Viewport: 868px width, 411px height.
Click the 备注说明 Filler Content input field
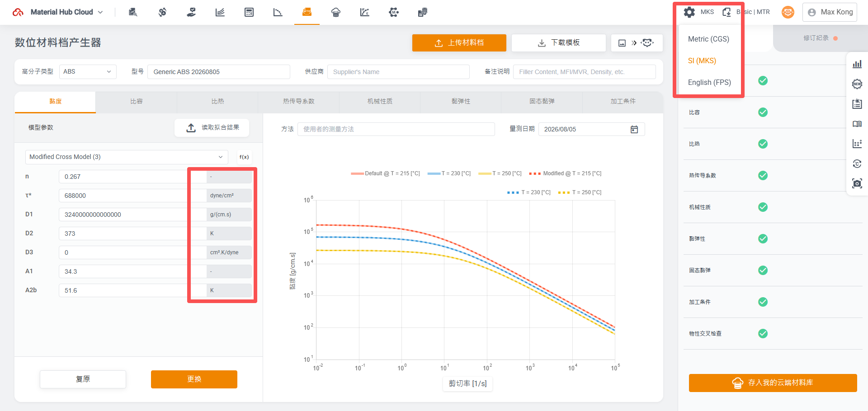click(585, 72)
